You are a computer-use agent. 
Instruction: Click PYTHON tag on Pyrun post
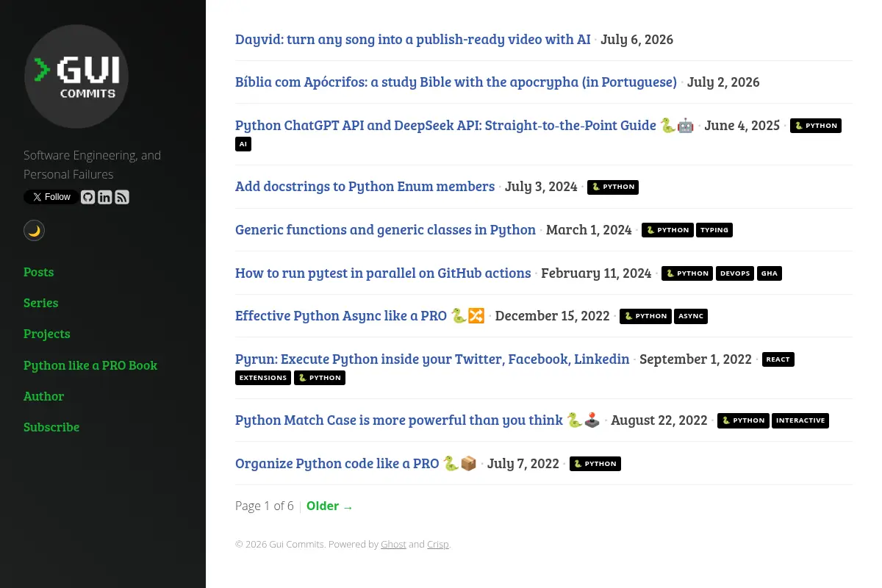click(x=320, y=378)
